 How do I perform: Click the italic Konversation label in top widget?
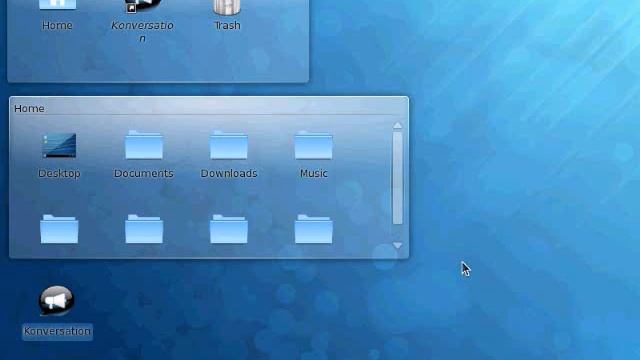pyautogui.click(x=142, y=31)
